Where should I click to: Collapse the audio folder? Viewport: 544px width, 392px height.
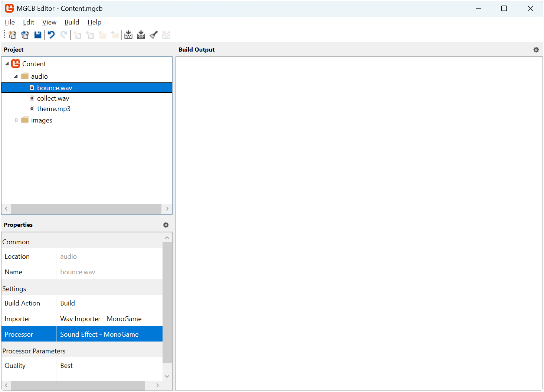click(x=16, y=76)
